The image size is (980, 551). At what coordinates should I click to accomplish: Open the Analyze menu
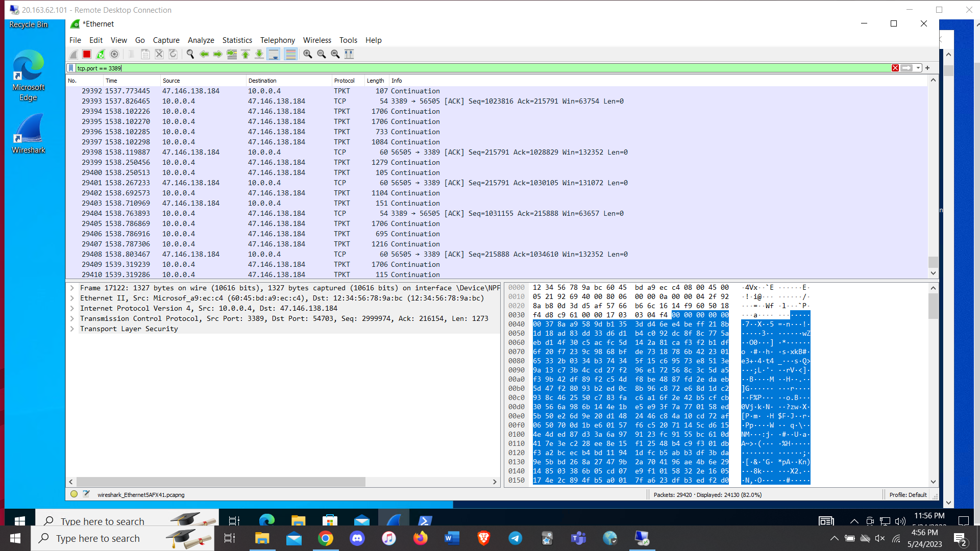pos(201,40)
